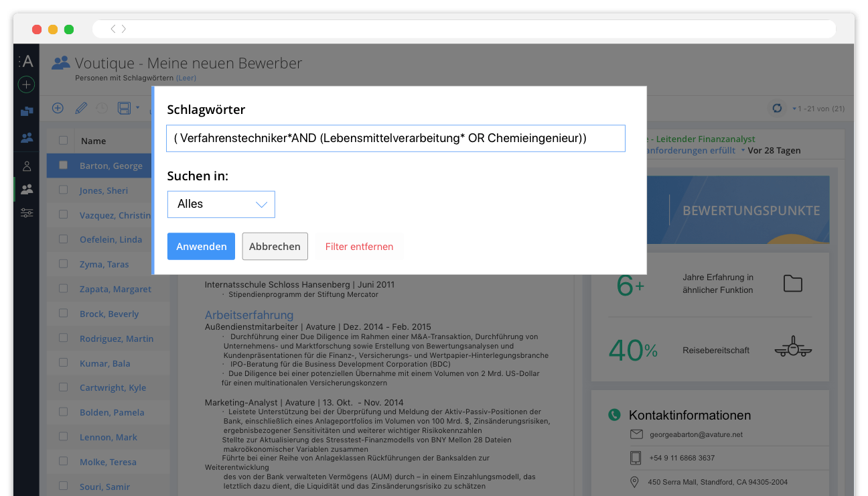Click into the Schlagwörter keyword field

click(x=396, y=138)
